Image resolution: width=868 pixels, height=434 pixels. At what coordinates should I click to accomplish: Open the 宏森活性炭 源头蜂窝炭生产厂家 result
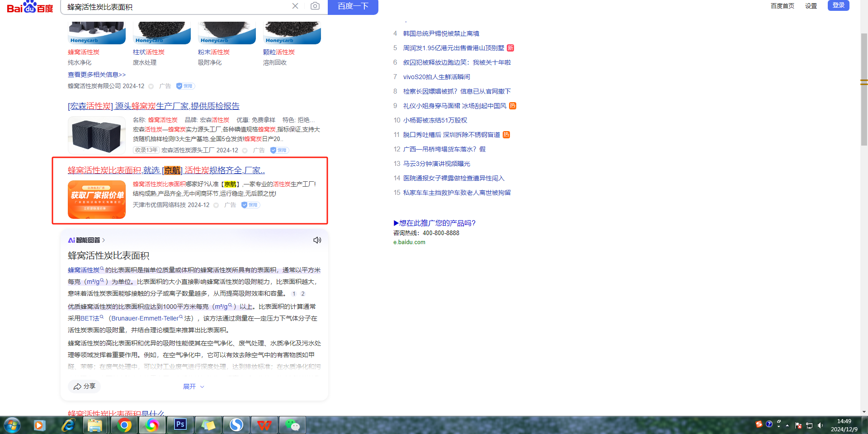[x=154, y=106]
